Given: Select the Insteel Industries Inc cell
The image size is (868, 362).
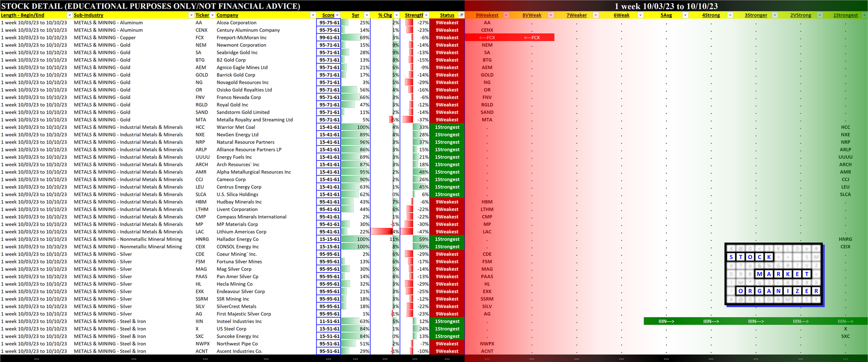Looking at the screenshot, I should [x=266, y=321].
